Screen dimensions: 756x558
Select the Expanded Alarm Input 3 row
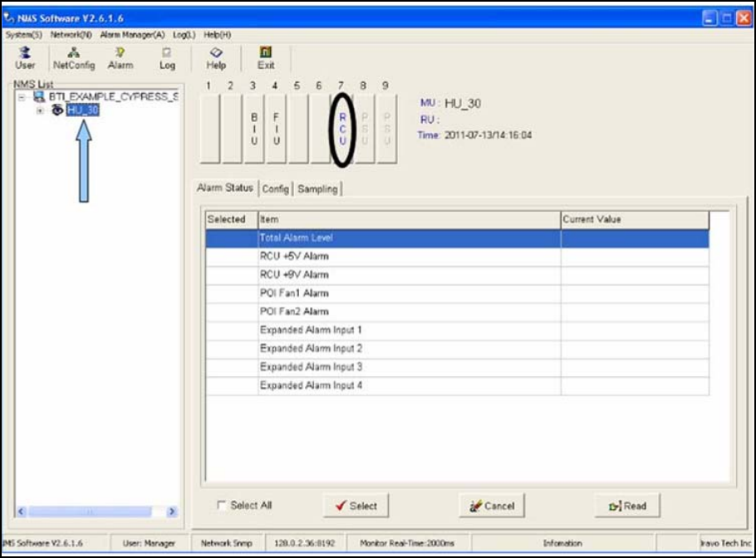pos(457,367)
